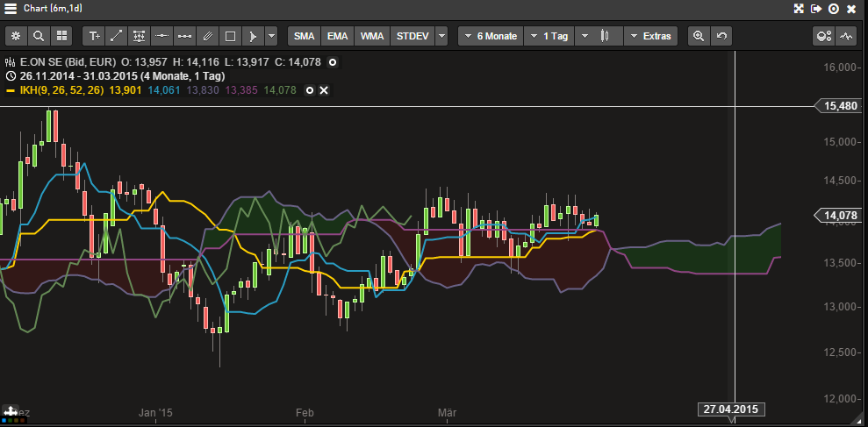868x427 pixels.
Task: Expand more drawing tools dropdown arrow
Action: (x=271, y=37)
